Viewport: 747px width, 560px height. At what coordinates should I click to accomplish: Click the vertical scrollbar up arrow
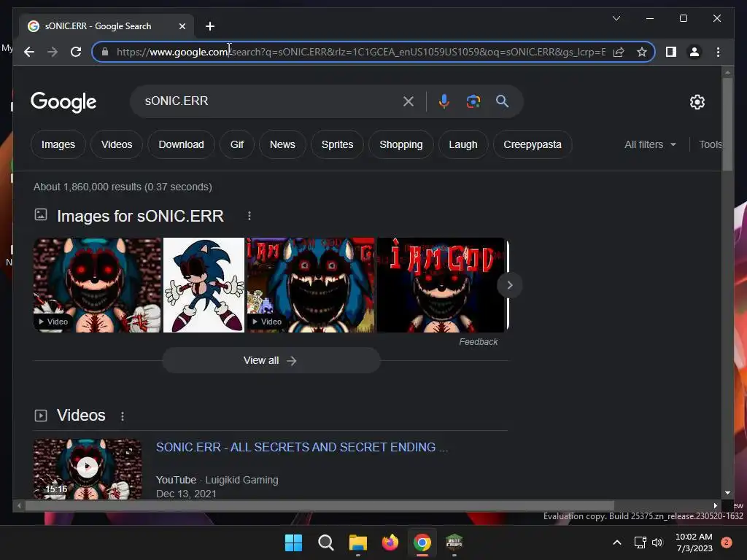click(727, 72)
